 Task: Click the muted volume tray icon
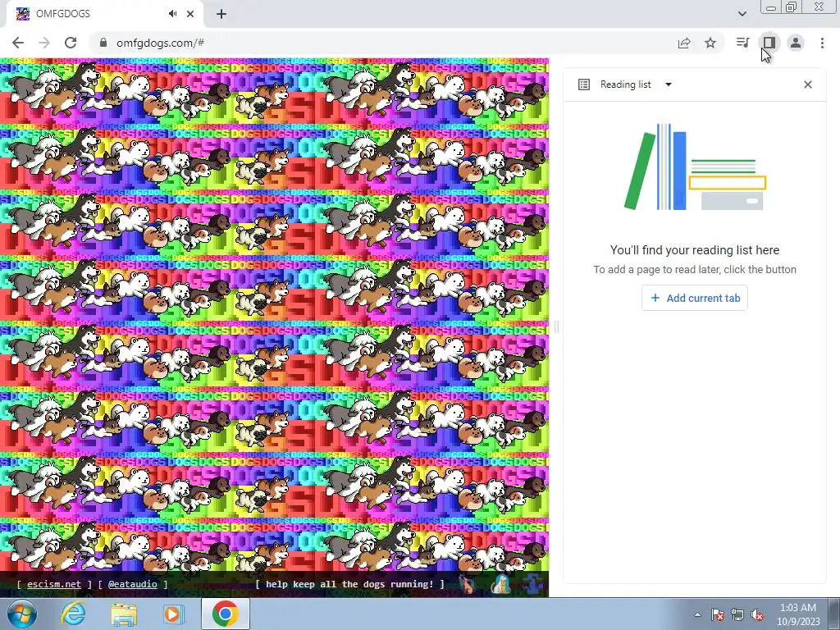point(757,614)
